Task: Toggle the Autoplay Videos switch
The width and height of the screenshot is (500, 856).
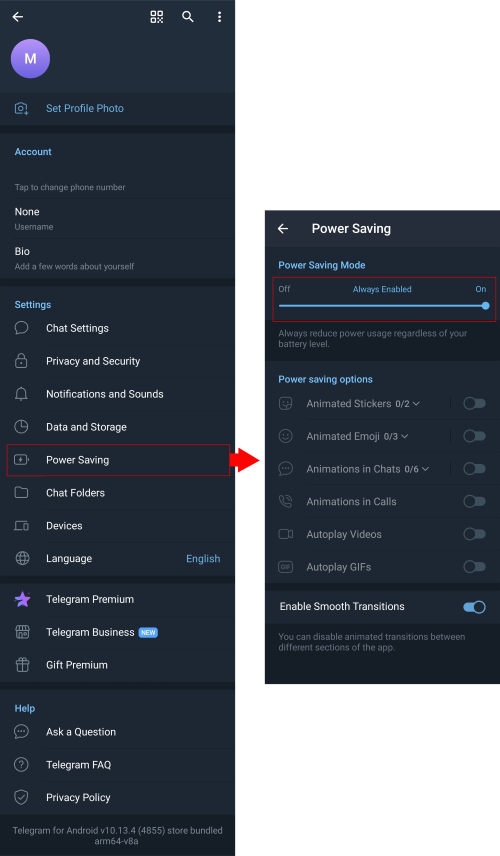Action: tap(474, 534)
